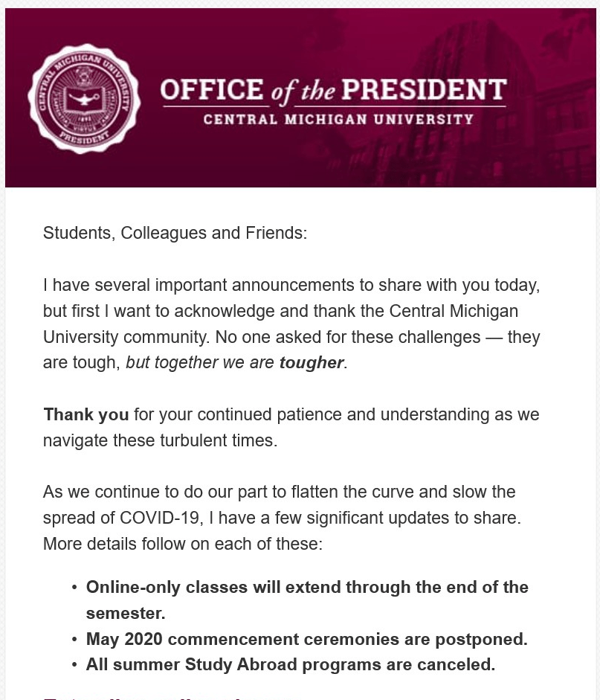Click the greeting Students, Colleagues and Friends
Screen dimensions: 600x700
tap(175, 233)
